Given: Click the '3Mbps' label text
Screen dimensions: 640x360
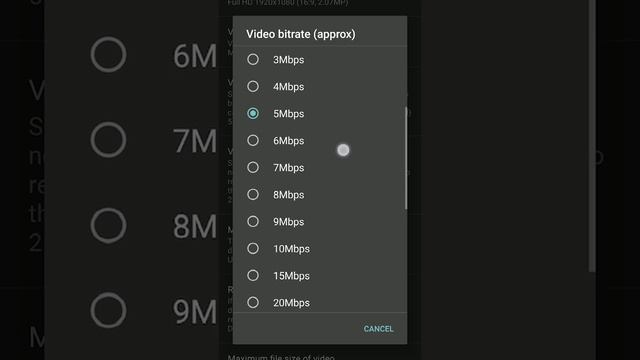Looking at the screenshot, I should tap(289, 60).
